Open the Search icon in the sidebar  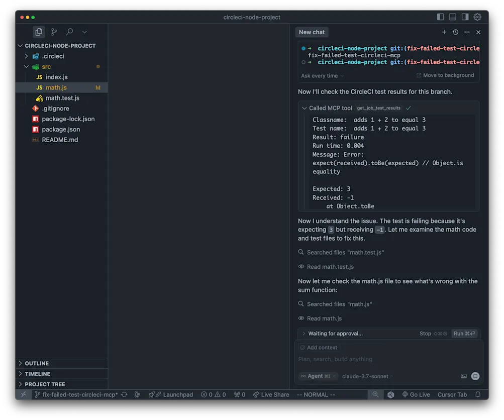(x=69, y=32)
